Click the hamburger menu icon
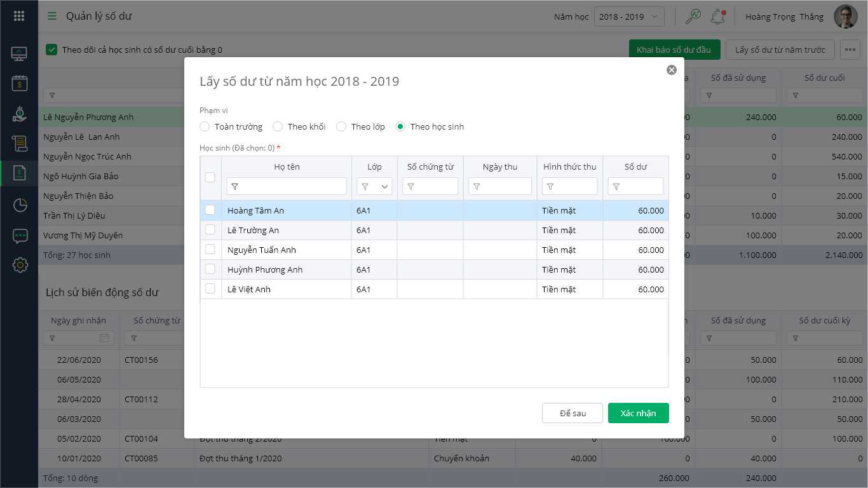Image resolution: width=868 pixels, height=488 pixels. (52, 17)
